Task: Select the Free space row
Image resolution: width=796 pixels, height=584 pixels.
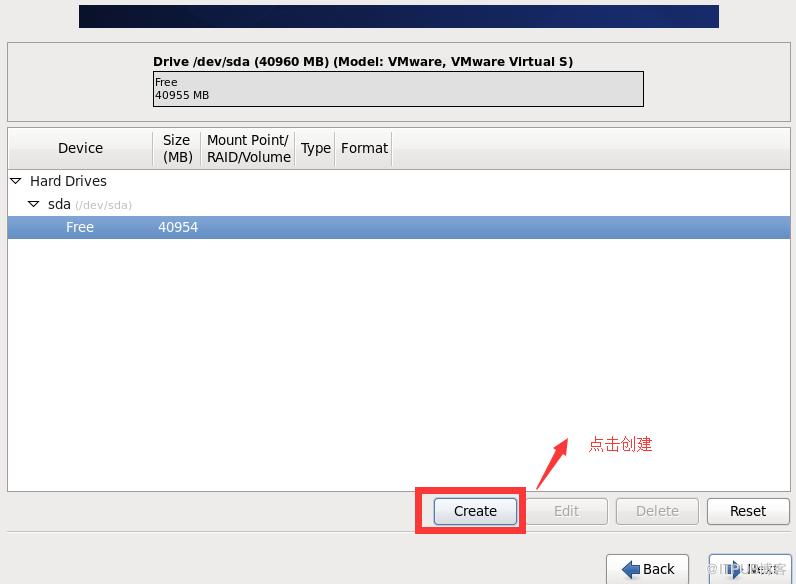Action: pyautogui.click(x=399, y=227)
